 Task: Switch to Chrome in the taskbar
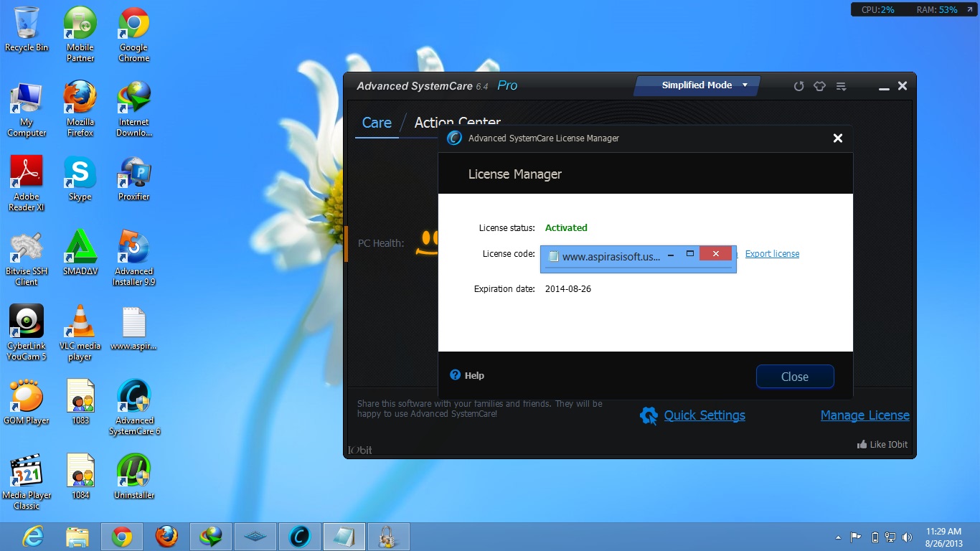(121, 537)
